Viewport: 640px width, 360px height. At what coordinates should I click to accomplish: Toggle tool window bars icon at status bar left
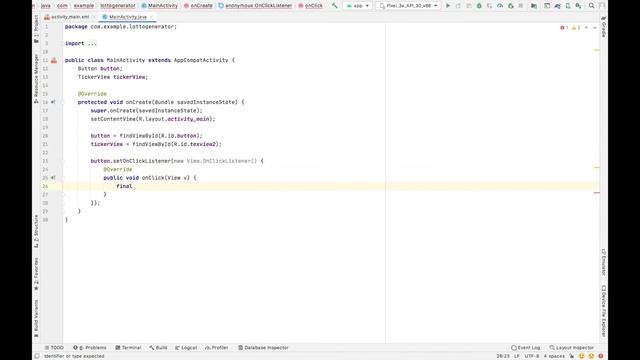pyautogui.click(x=37, y=356)
